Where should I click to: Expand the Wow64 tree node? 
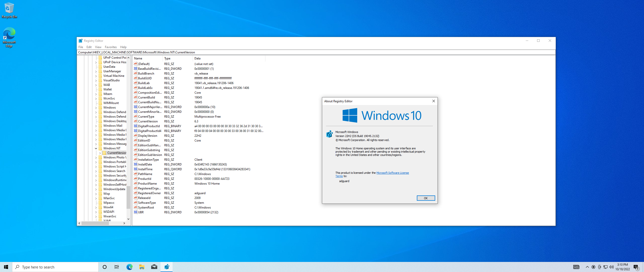[x=96, y=207]
